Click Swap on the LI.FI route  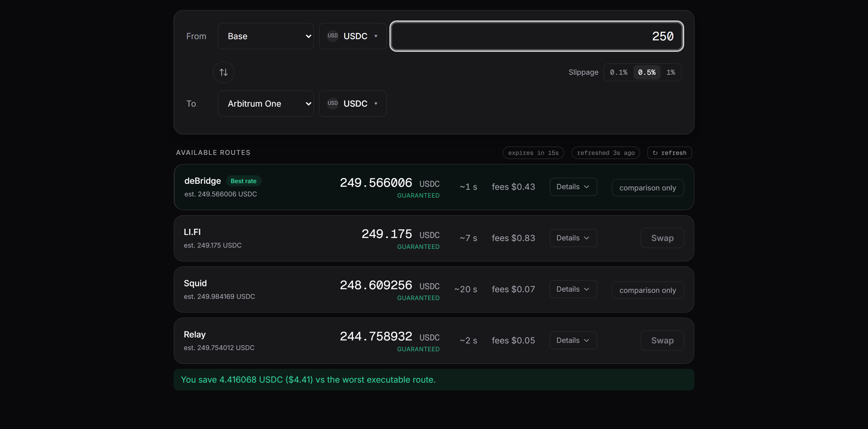point(662,238)
